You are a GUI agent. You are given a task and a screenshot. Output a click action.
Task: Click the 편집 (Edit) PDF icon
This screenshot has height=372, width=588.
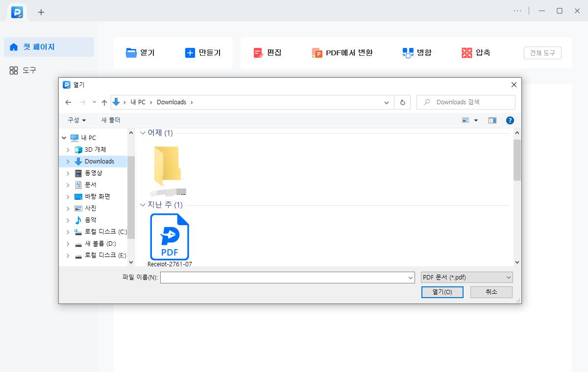pyautogui.click(x=258, y=53)
